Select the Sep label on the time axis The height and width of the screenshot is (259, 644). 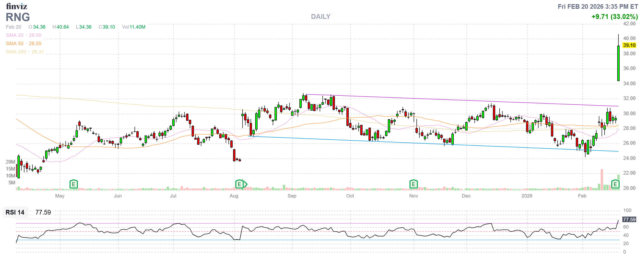tap(292, 196)
